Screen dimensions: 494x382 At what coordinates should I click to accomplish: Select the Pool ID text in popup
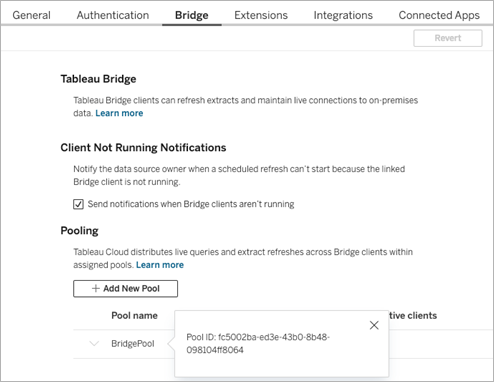258,343
